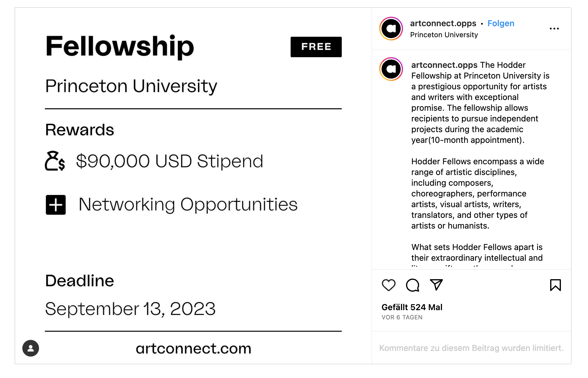Save the post with bookmark icon

pos(555,285)
